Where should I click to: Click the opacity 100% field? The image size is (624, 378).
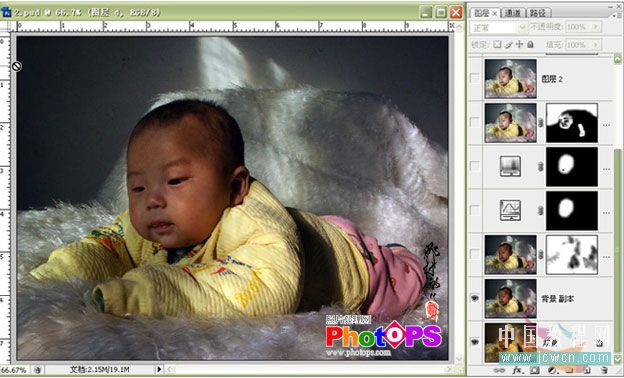tap(578, 27)
